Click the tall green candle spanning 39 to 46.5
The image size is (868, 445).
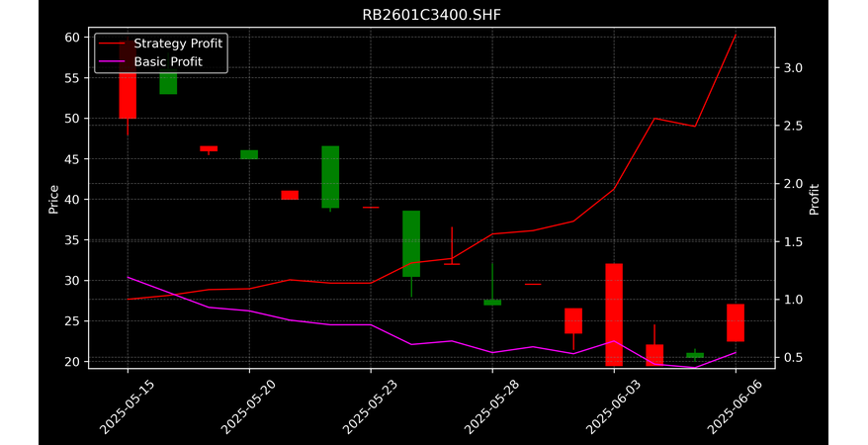point(330,177)
